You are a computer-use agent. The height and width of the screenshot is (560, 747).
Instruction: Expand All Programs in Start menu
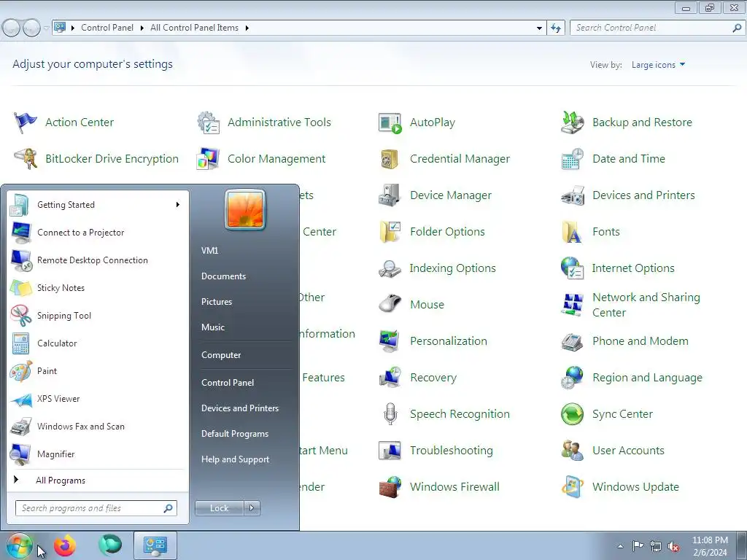(x=61, y=481)
